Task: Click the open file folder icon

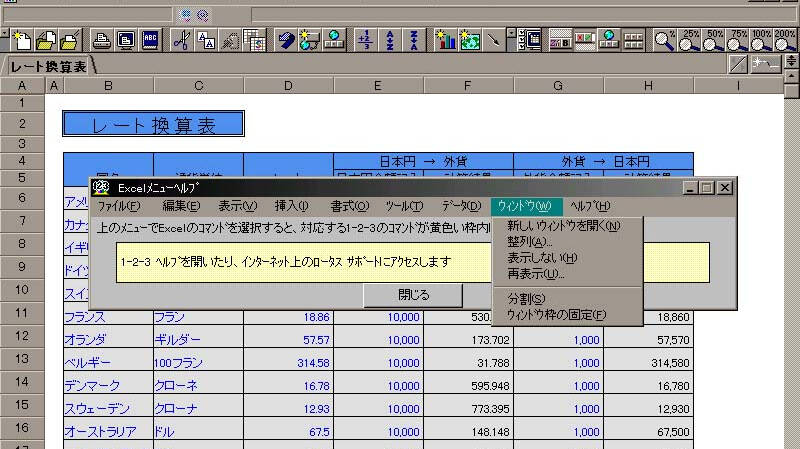Action: (x=46, y=40)
